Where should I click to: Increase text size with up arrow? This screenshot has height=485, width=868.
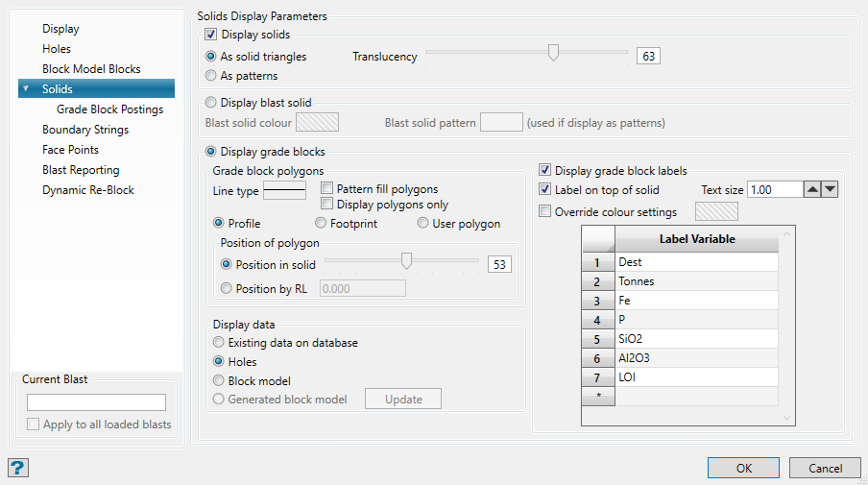(x=812, y=190)
